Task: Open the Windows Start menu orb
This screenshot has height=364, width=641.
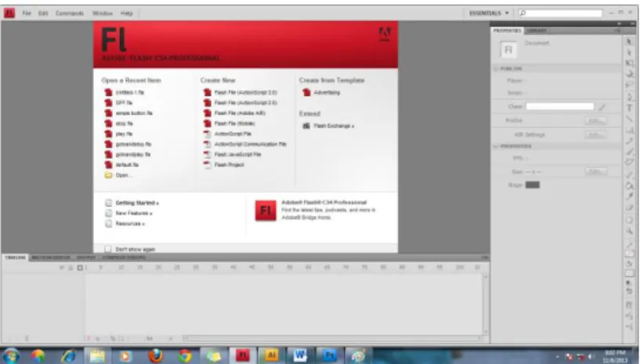Action: (11, 356)
